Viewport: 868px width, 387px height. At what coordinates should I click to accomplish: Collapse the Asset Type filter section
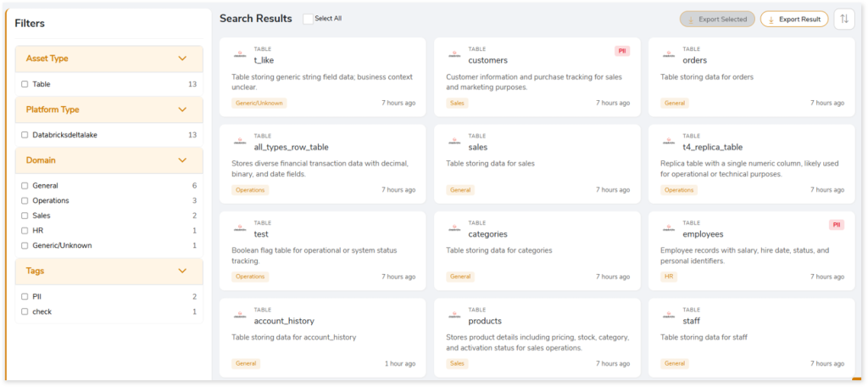(x=181, y=59)
